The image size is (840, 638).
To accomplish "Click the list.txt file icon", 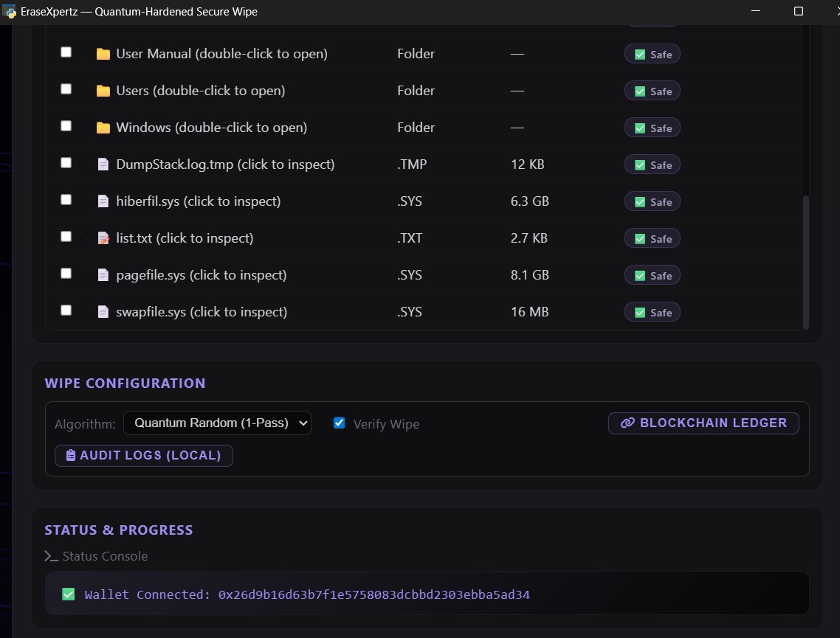I will pyautogui.click(x=103, y=238).
